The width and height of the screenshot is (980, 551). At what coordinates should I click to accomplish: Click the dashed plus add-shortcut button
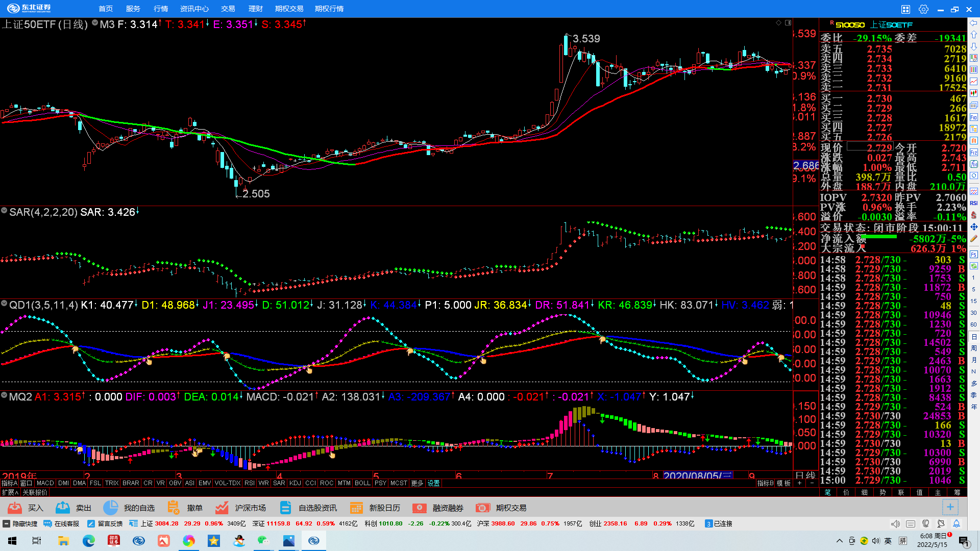point(950,507)
